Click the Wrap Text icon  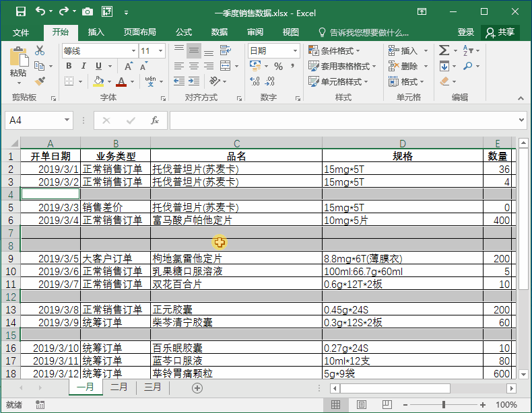[x=226, y=50]
